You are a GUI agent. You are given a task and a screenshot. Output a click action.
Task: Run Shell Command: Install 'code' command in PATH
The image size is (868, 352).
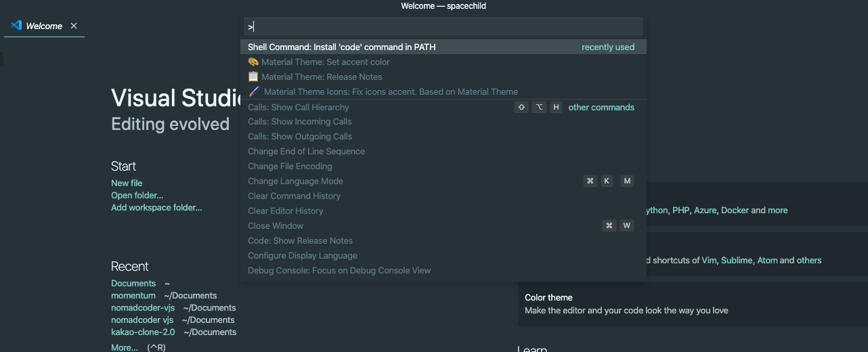[x=443, y=47]
